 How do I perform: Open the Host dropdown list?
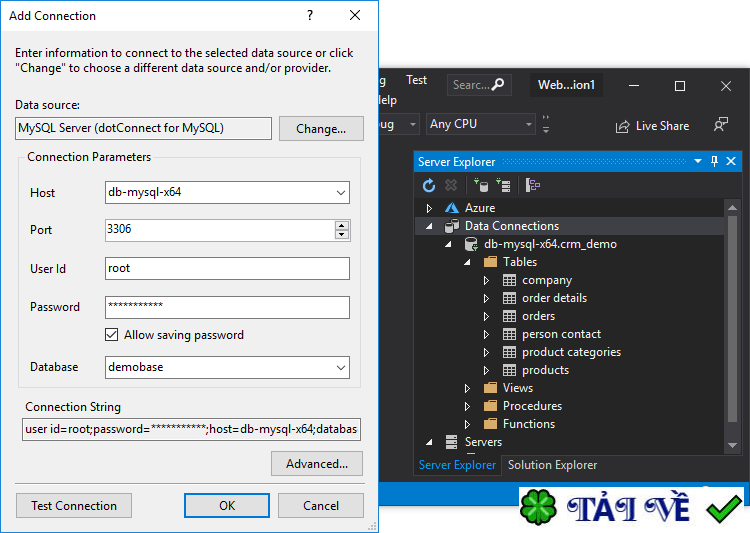(341, 192)
